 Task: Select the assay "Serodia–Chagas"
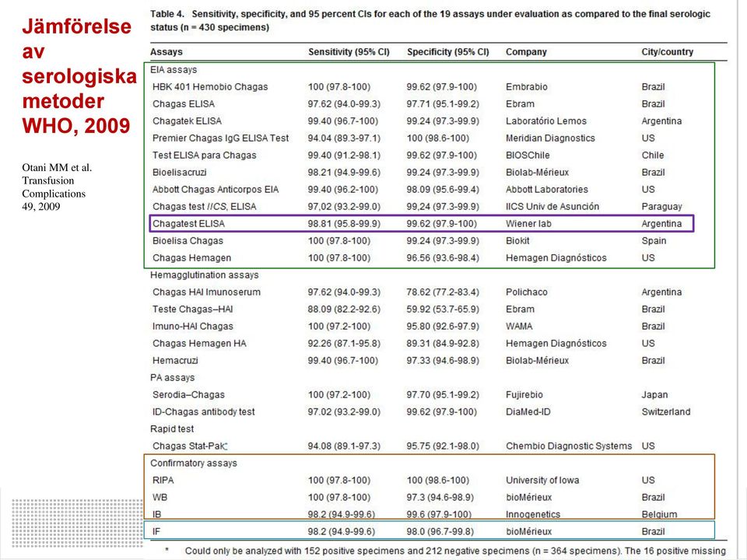tap(188, 395)
